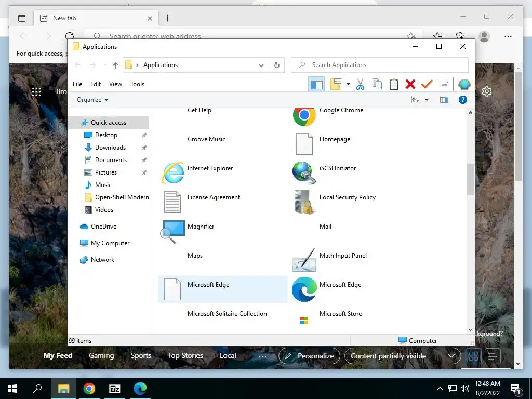Select Open-Shell Modern folder in sidebar

[122, 197]
